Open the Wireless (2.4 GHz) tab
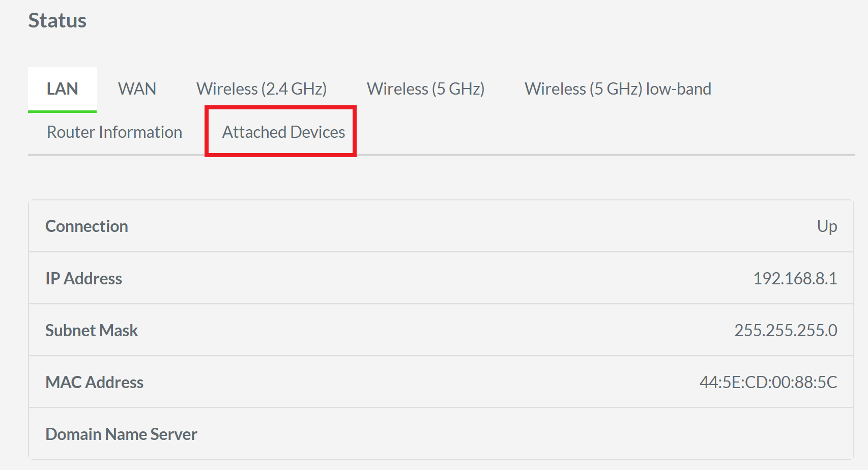868x470 pixels. (x=261, y=89)
